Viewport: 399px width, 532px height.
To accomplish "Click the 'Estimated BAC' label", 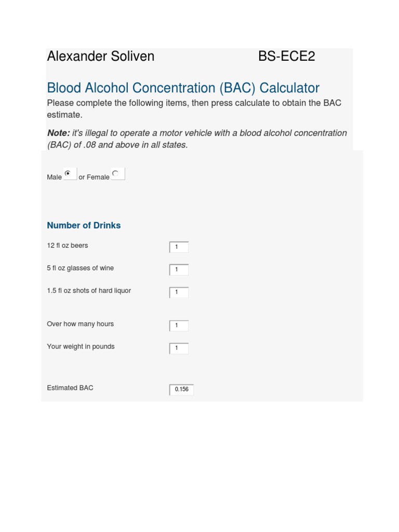I will tap(70, 388).
